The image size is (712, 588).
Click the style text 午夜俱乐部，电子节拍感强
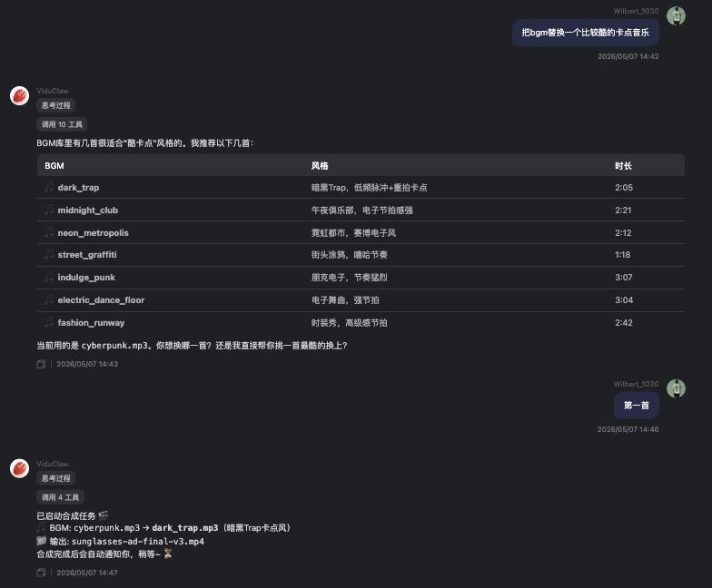(x=361, y=211)
